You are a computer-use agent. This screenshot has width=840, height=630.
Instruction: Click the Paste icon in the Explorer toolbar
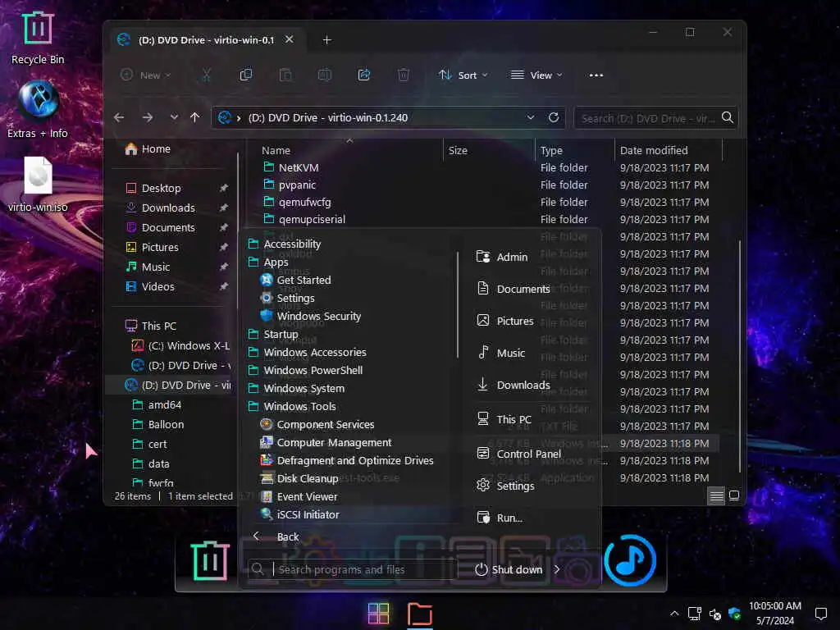coord(285,75)
